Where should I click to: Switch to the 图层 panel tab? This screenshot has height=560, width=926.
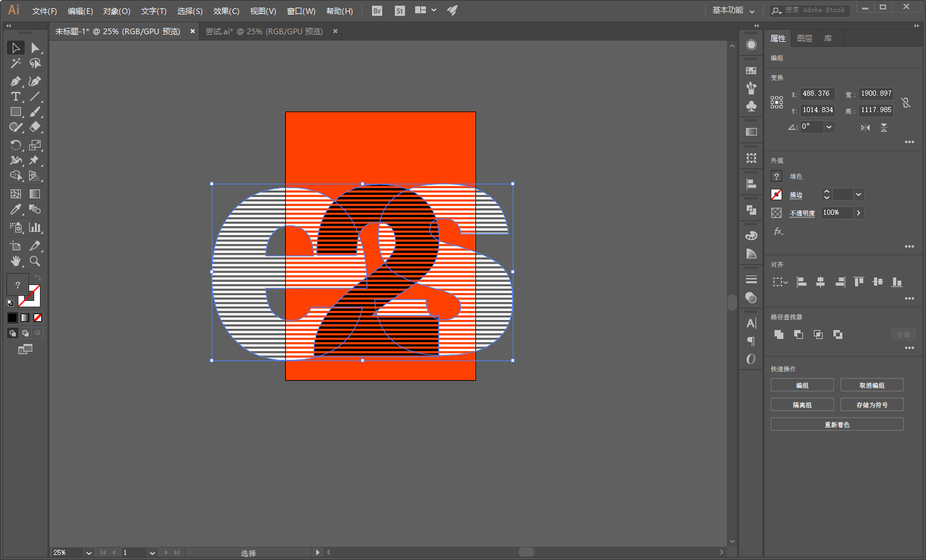pos(804,39)
